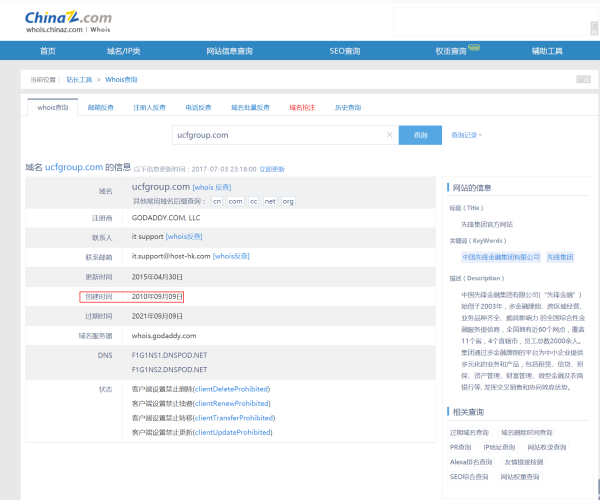Image resolution: width=600 pixels, height=500 pixels.
Task: Click the 2021年09月09日 expiry date value
Action: (x=157, y=316)
